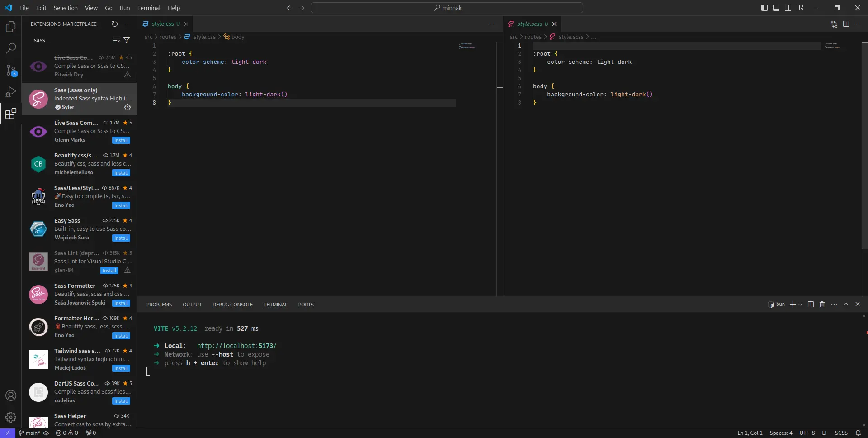The height and width of the screenshot is (438, 868).
Task: Open forwarded ports status item
Action: [91, 433]
